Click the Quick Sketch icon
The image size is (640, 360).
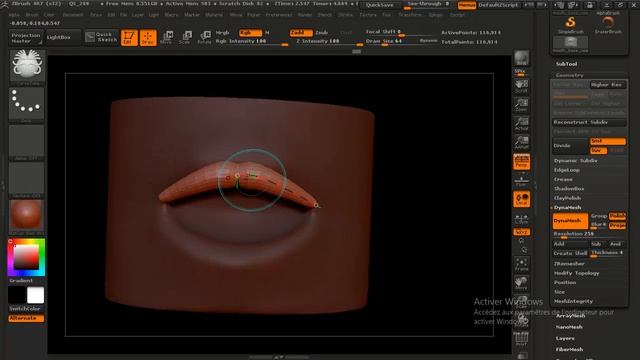click(101, 37)
